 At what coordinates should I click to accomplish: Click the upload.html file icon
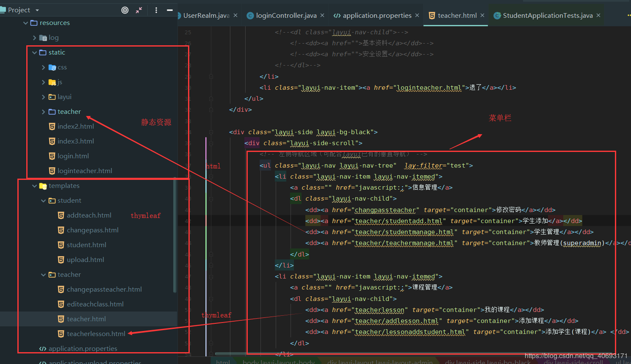[x=61, y=260]
